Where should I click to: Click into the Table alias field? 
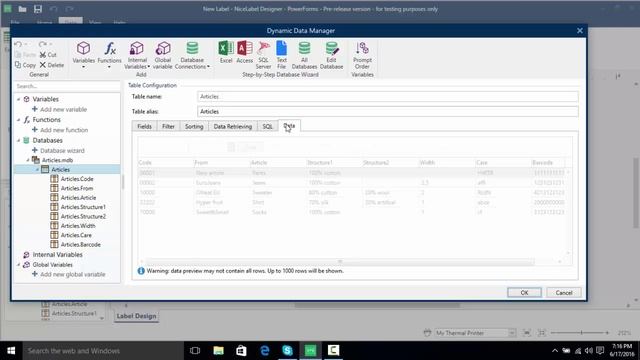pos(388,111)
